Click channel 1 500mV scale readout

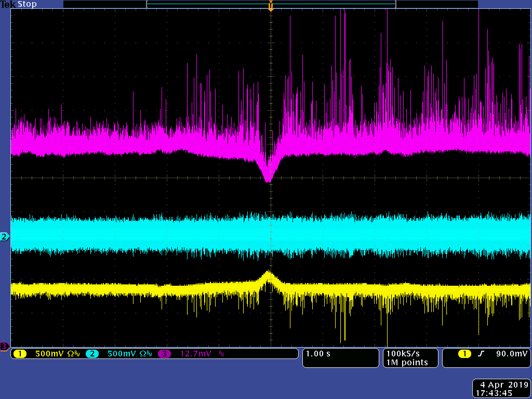click(x=50, y=354)
